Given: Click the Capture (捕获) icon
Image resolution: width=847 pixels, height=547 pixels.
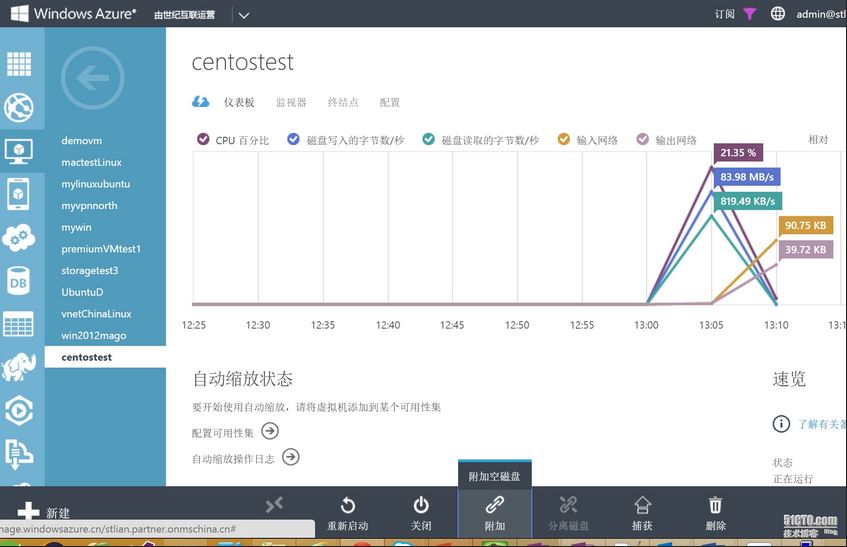Looking at the screenshot, I should click(642, 506).
